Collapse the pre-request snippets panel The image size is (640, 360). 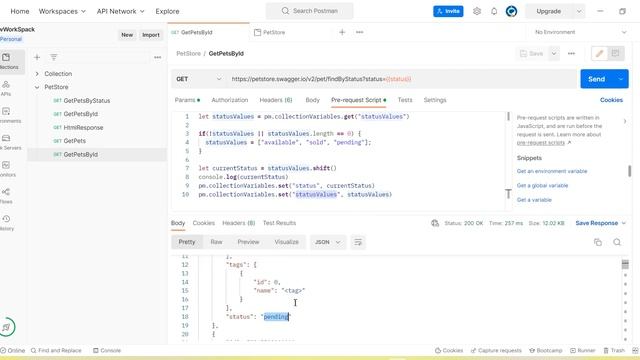tap(625, 121)
